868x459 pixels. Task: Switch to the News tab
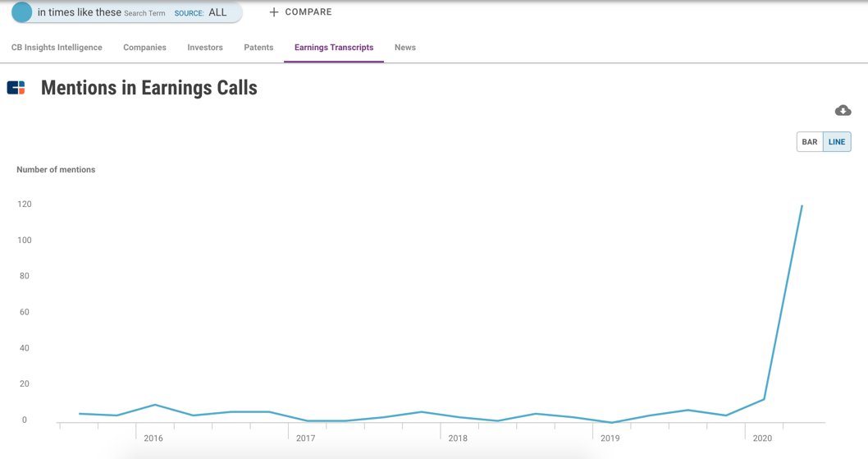[x=405, y=48]
